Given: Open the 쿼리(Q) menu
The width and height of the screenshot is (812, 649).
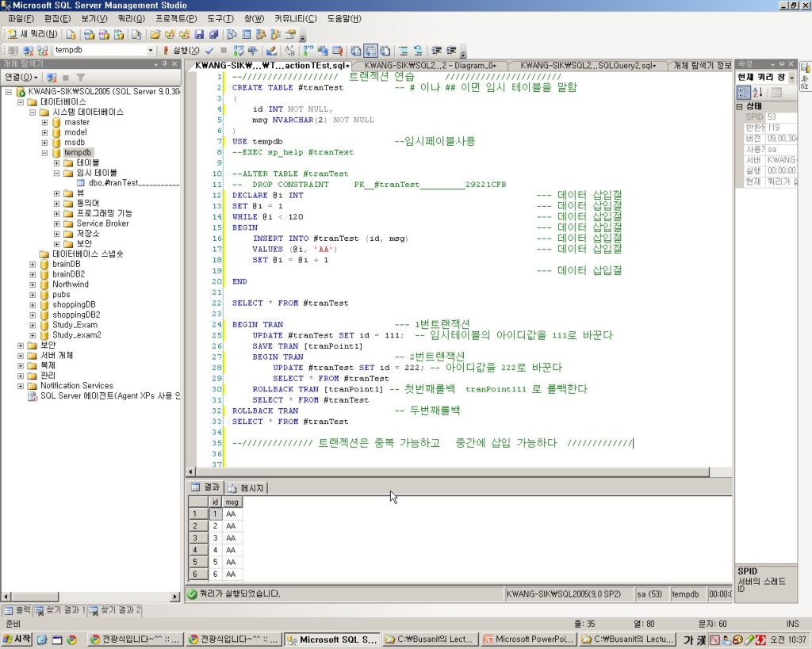Looking at the screenshot, I should 132,19.
